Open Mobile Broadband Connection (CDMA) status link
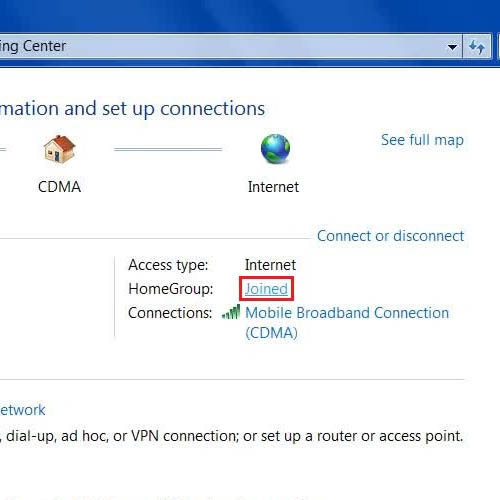The height and width of the screenshot is (500, 500). tap(347, 322)
